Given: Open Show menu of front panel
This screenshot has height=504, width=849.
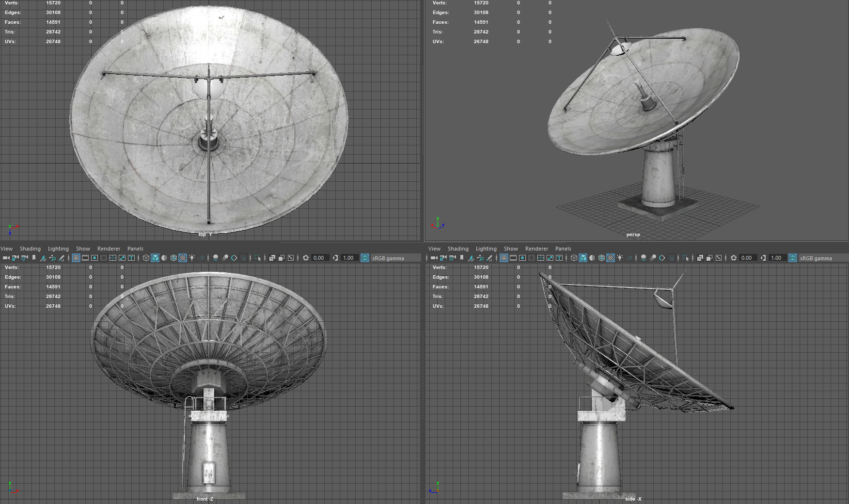Looking at the screenshot, I should pos(83,249).
